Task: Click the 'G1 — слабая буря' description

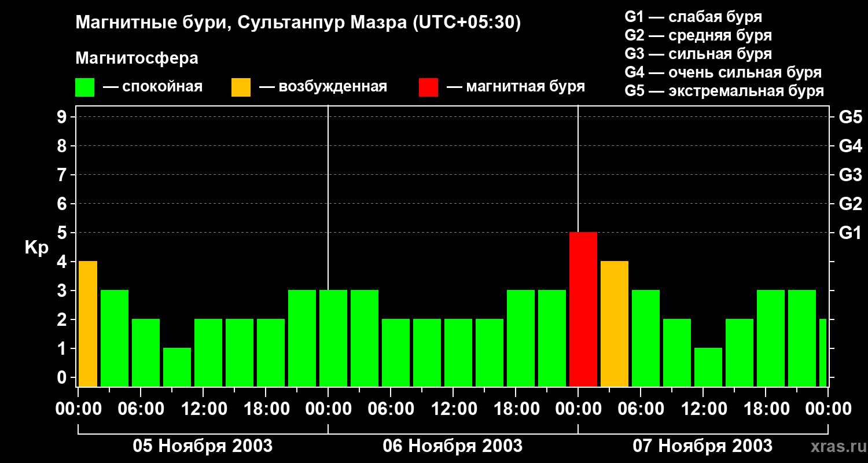Action: 693,17
